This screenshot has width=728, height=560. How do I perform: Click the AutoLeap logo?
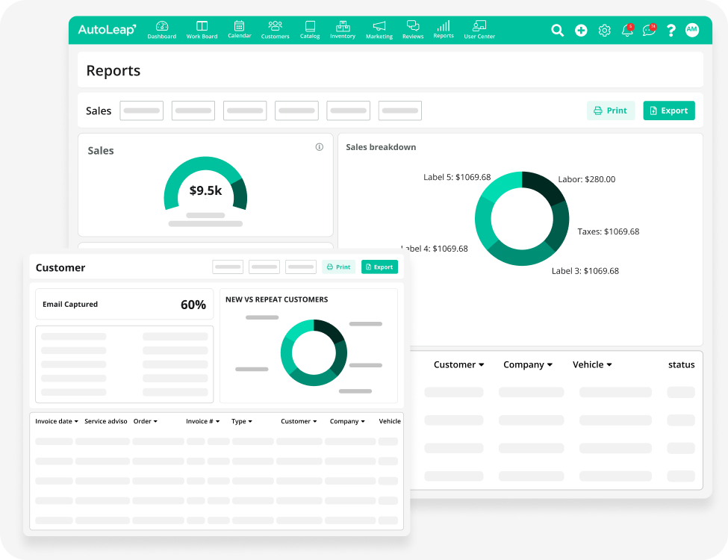click(108, 30)
